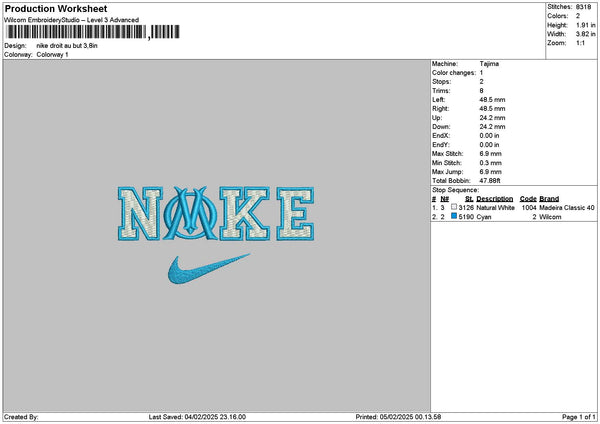Viewport: 600px width, 424px height.
Task: Select the Wilcom EmbroideryStudio Level 3 Advanced text
Action: (x=72, y=20)
